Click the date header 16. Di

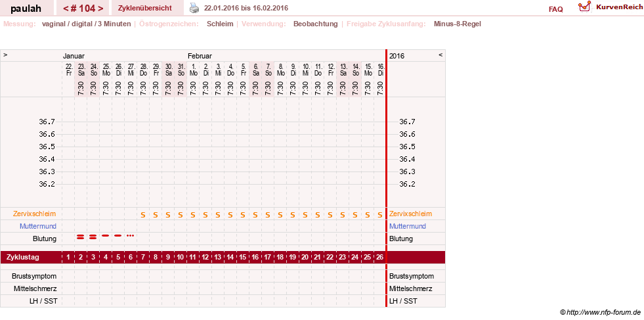(x=380, y=70)
